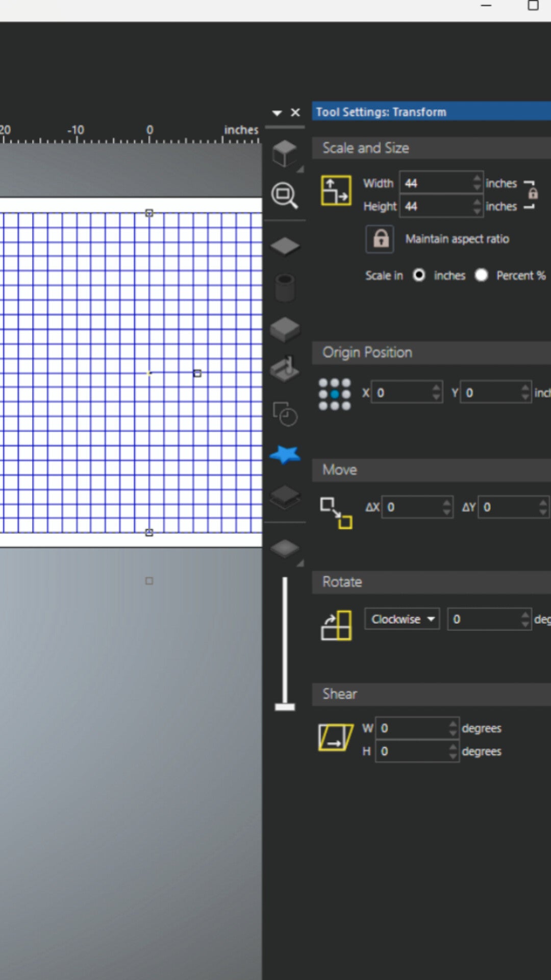
Task: Adjust the Shear H stepper arrows
Action: 453,751
